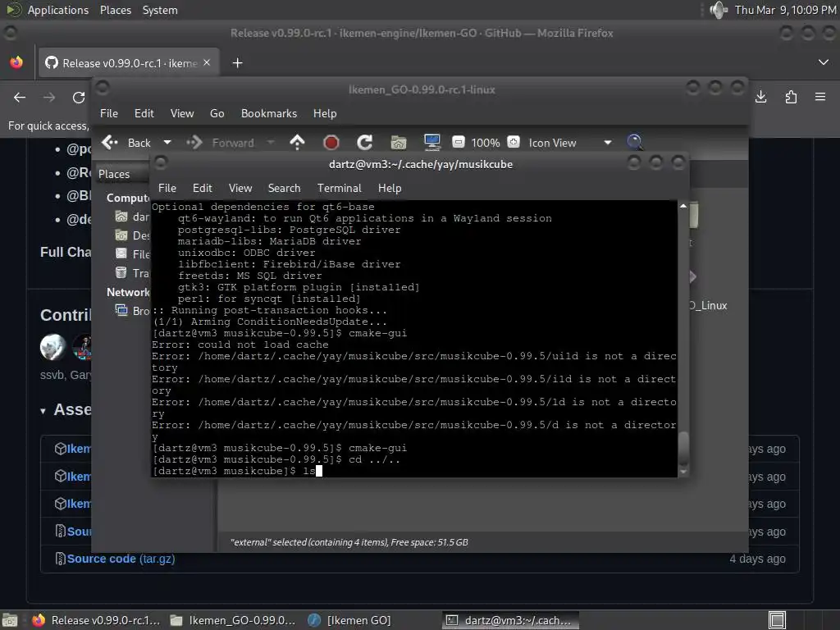Reload the Firefox page
840x630 pixels.
click(79, 97)
